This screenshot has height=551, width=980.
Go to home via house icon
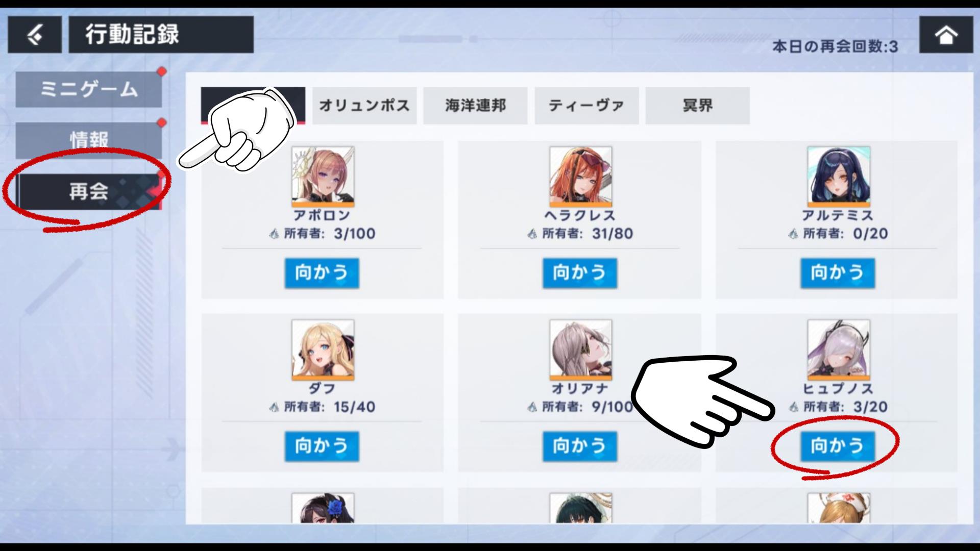pyautogui.click(x=946, y=35)
